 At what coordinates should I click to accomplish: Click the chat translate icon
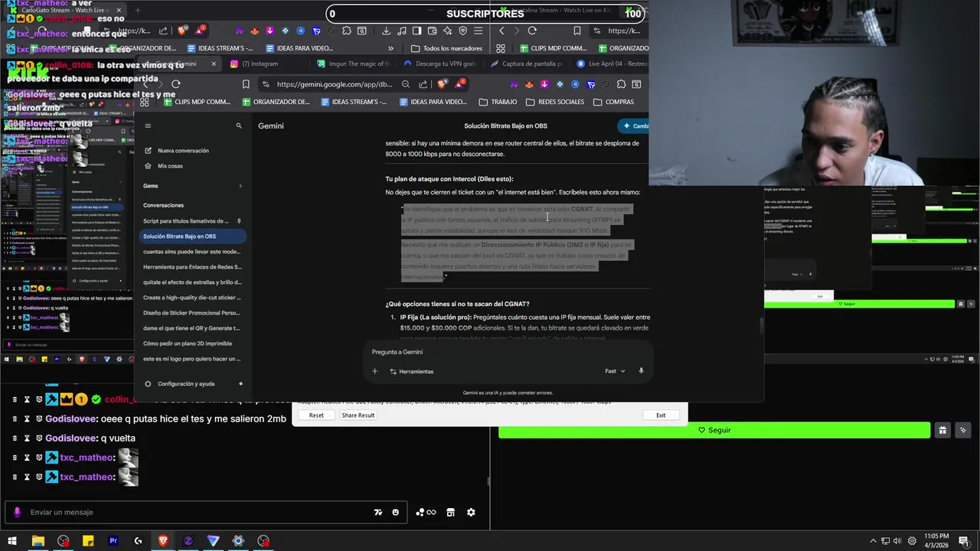377,513
